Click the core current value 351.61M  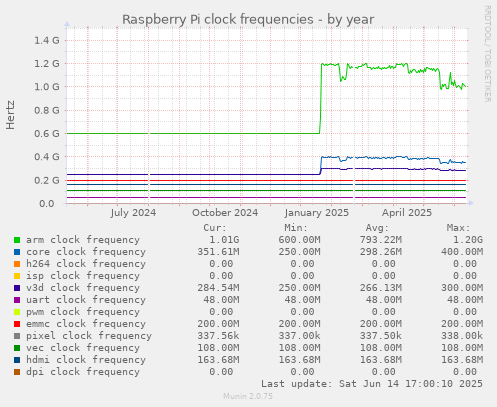tap(218, 252)
